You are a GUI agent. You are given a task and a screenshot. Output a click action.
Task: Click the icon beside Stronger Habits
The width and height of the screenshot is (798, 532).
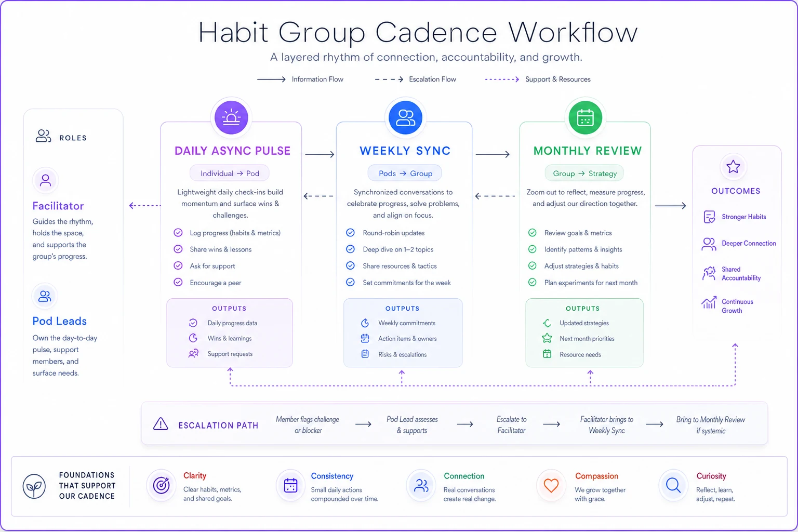(709, 217)
